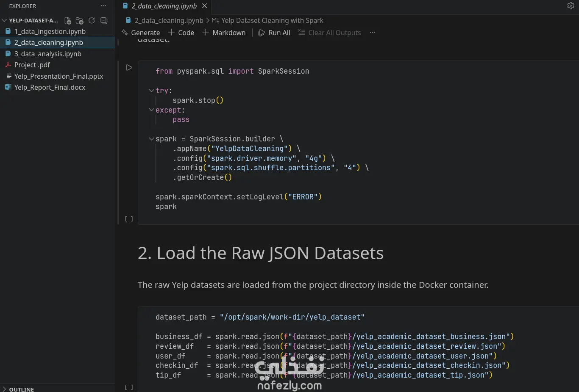579x392 pixels.
Task: Click the spark.driver.memory config line
Action: click(253, 158)
